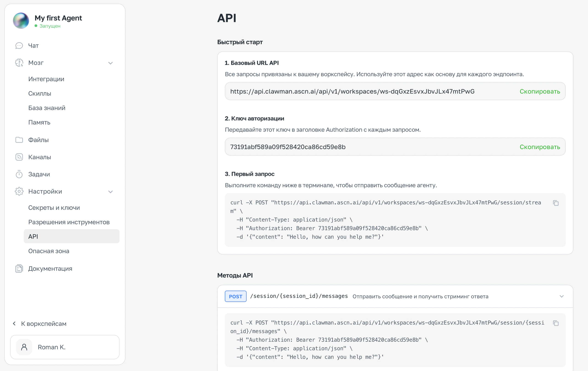Return via К воркспейсам link
The height and width of the screenshot is (371, 588).
click(x=43, y=323)
